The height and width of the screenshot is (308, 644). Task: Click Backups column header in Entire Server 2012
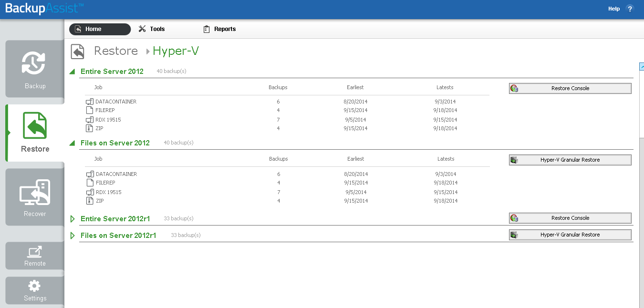click(x=278, y=87)
